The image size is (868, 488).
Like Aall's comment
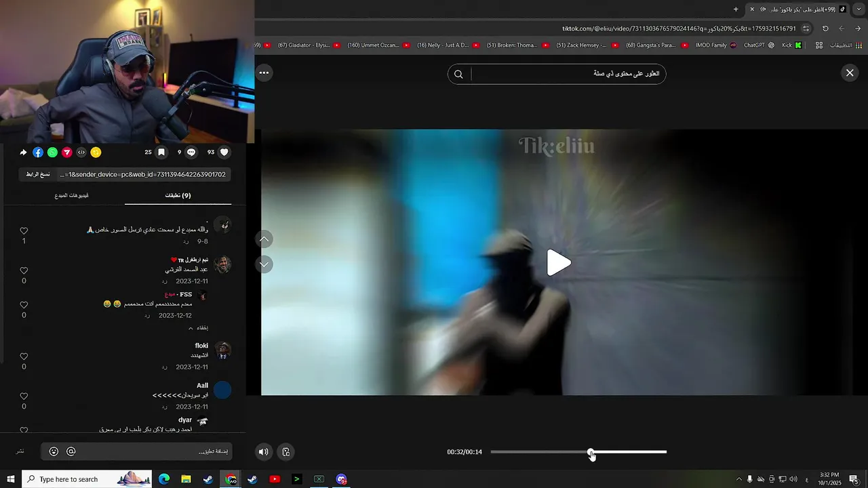pos(24,396)
